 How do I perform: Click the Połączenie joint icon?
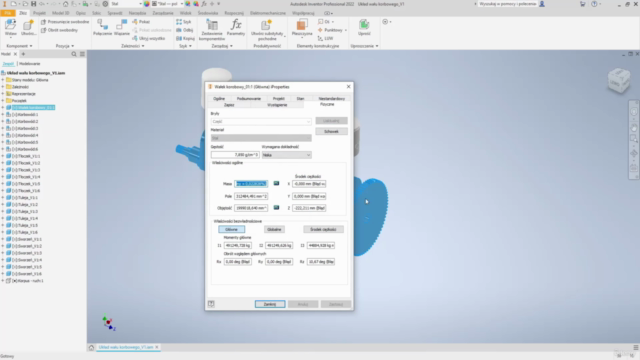(102, 25)
